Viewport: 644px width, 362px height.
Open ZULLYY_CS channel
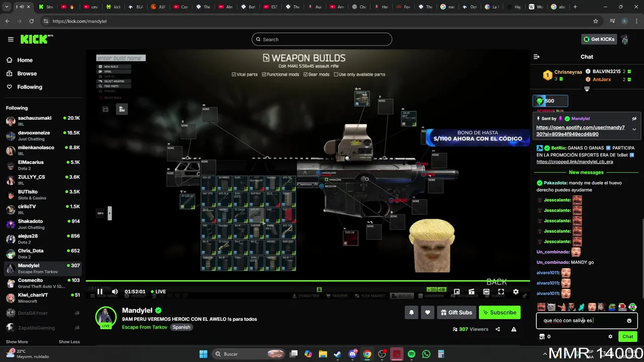coord(43,180)
